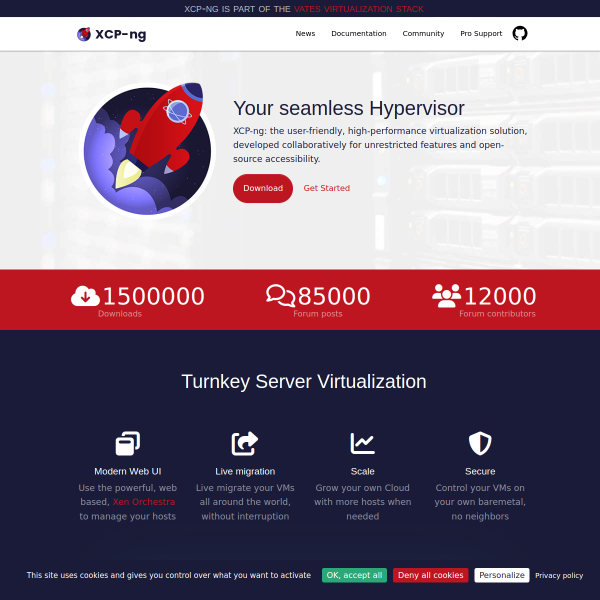Open the Privacy policy link

pos(559,576)
